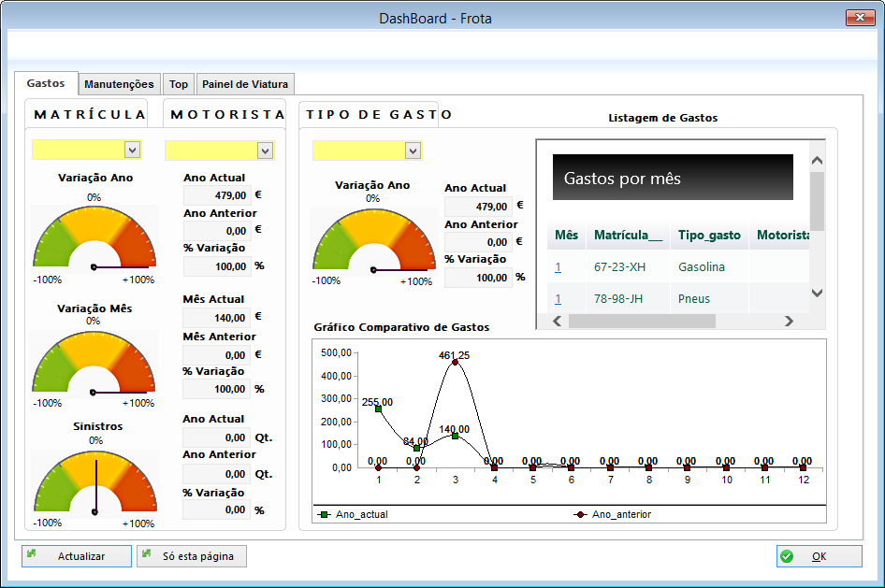Switch to the Gastos tab

pos(46,83)
